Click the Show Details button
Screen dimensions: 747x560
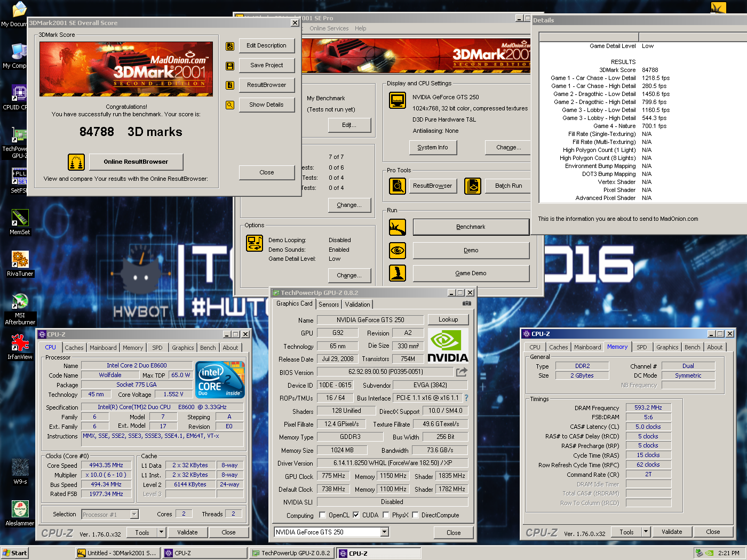click(267, 105)
